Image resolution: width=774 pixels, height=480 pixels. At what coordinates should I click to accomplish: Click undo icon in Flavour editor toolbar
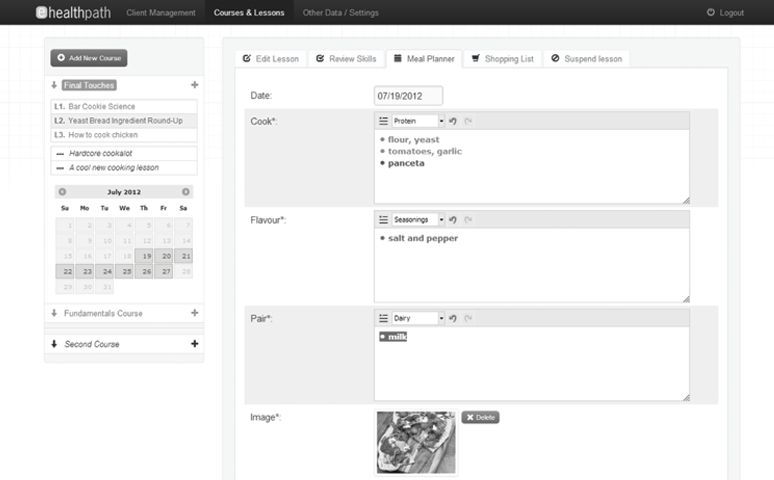pos(453,219)
